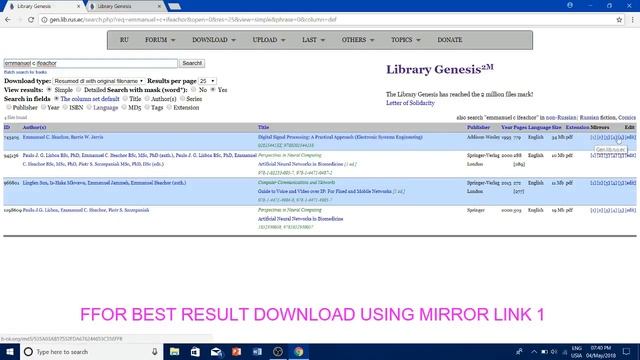640x360 pixels.
Task: Expand the UPLOAD menu
Action: pos(269,40)
